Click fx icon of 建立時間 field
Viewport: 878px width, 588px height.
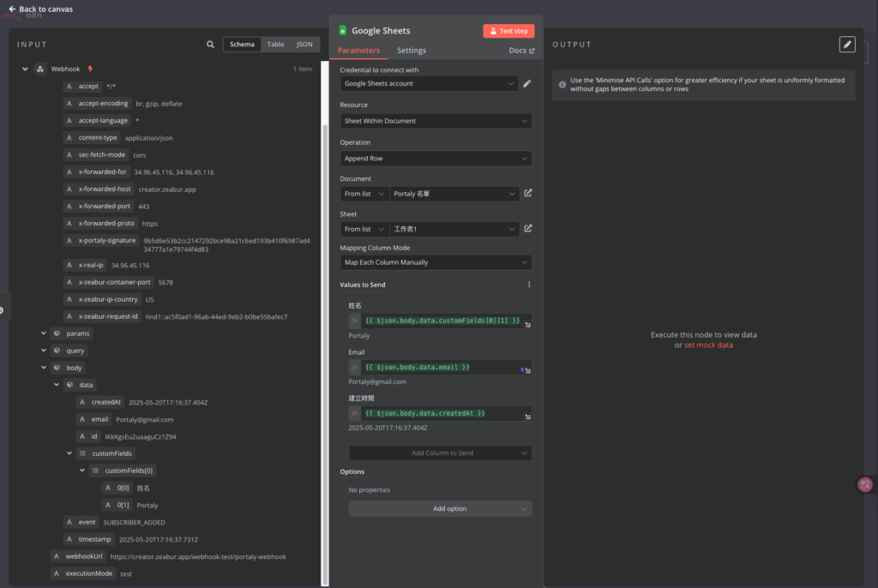354,413
